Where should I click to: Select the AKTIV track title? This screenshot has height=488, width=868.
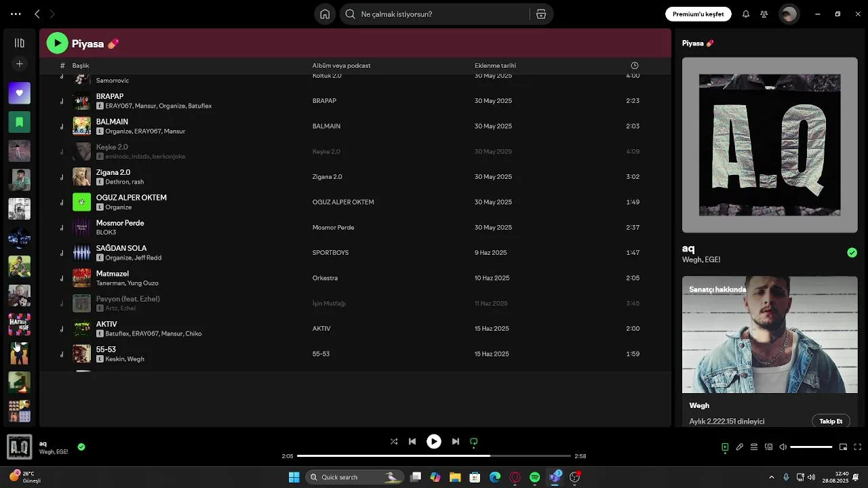(106, 325)
